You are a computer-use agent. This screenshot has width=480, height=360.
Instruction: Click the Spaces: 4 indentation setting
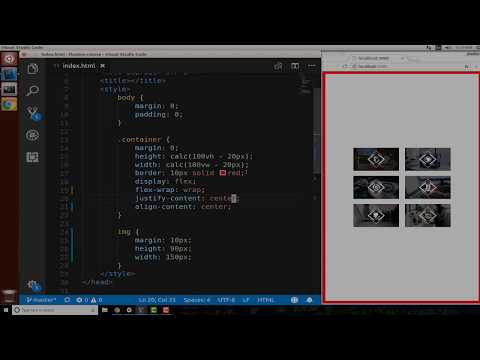tap(197, 300)
